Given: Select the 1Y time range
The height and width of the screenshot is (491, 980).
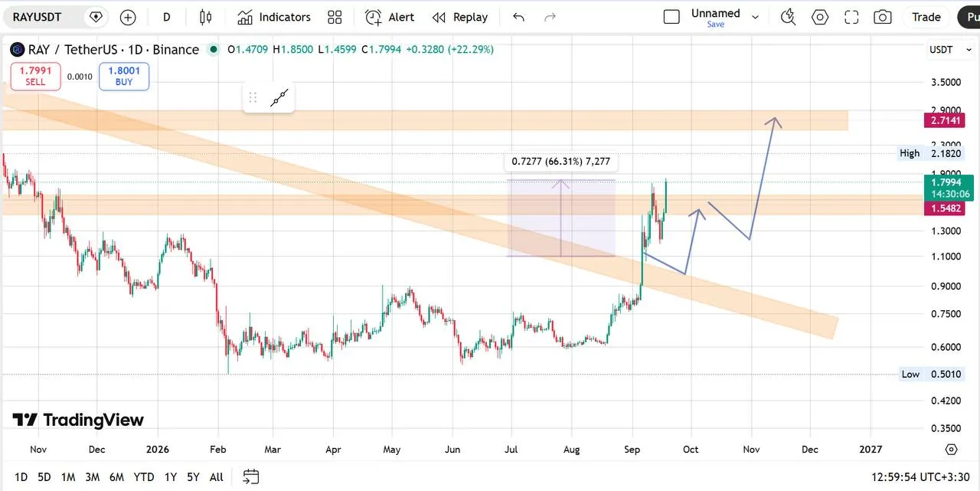Looking at the screenshot, I should (171, 477).
